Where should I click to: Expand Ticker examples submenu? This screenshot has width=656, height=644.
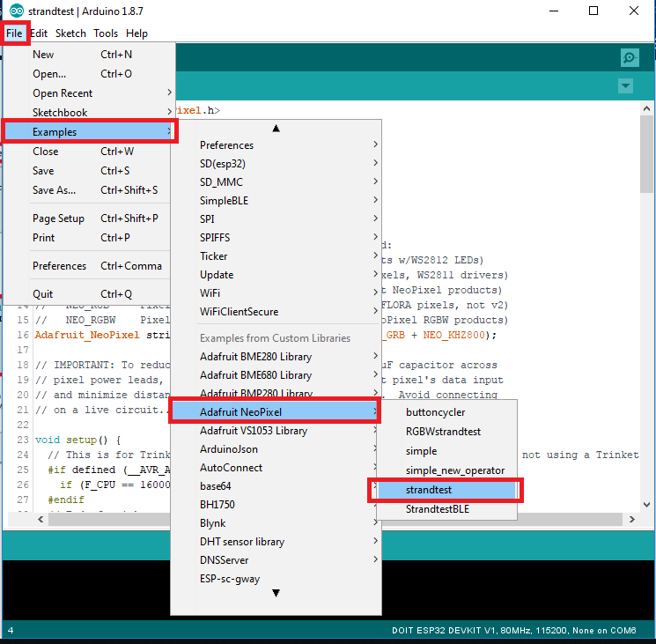point(276,255)
